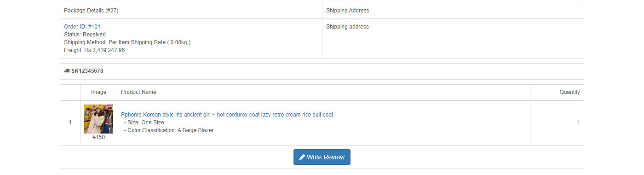Click the Status: Received text

tap(85, 35)
